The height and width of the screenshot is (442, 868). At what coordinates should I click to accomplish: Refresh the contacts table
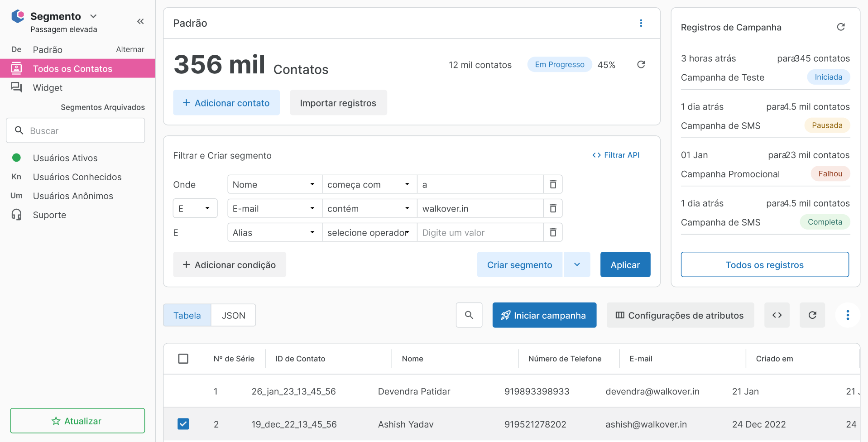[x=812, y=315]
